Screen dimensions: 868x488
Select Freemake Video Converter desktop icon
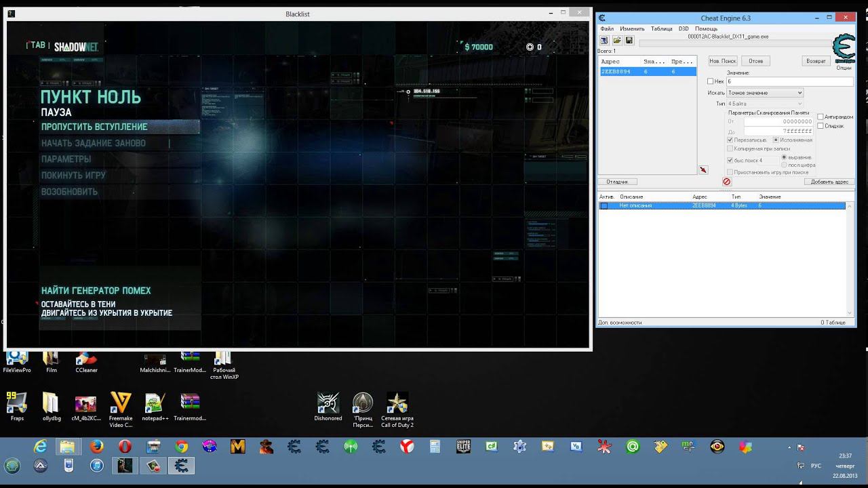point(120,410)
